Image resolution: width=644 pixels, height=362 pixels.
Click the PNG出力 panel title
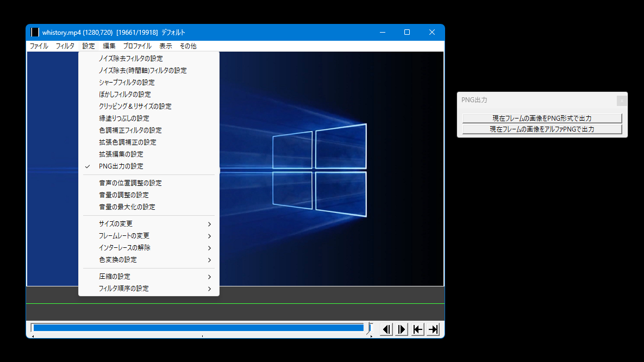tap(474, 100)
